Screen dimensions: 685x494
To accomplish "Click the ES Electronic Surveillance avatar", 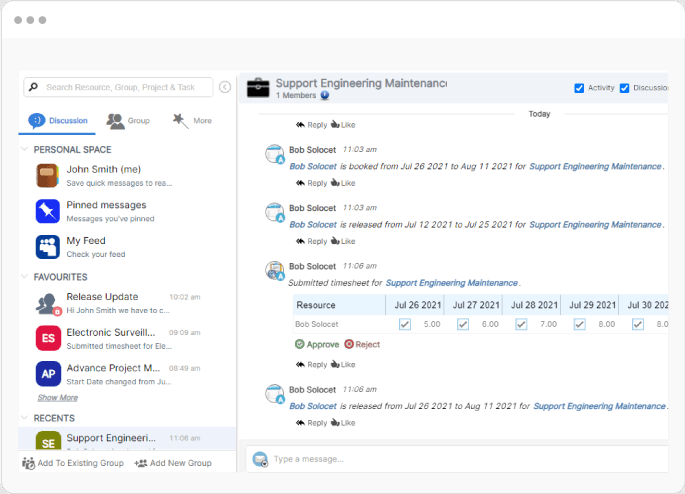I will coord(48,338).
